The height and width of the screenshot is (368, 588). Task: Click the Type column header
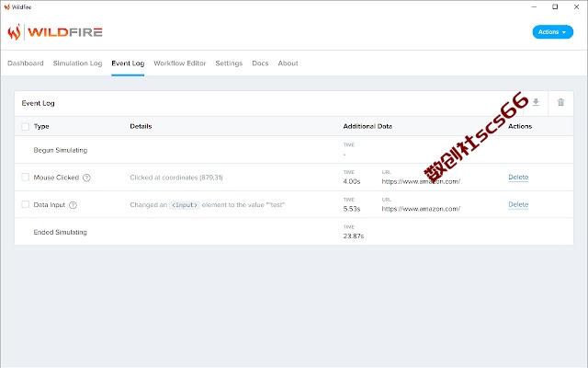click(41, 126)
